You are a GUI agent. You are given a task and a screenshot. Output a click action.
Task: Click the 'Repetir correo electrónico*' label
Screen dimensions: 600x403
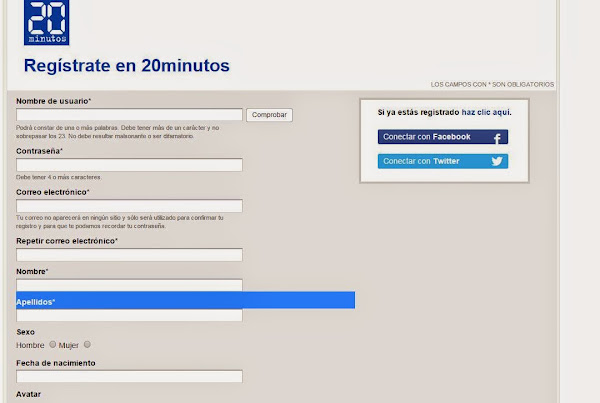coord(67,241)
